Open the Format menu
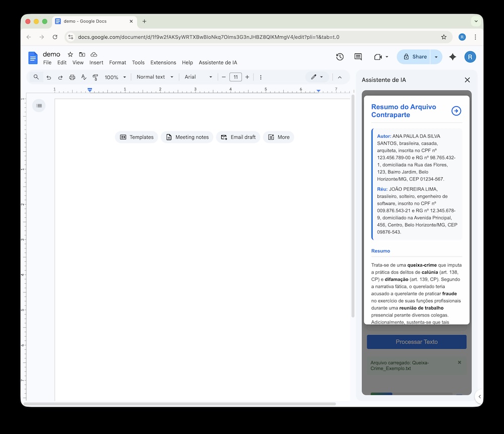The image size is (504, 434). tap(117, 63)
